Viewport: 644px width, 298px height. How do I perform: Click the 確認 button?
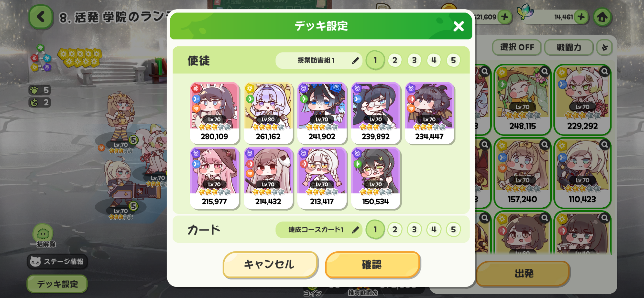[x=372, y=264]
